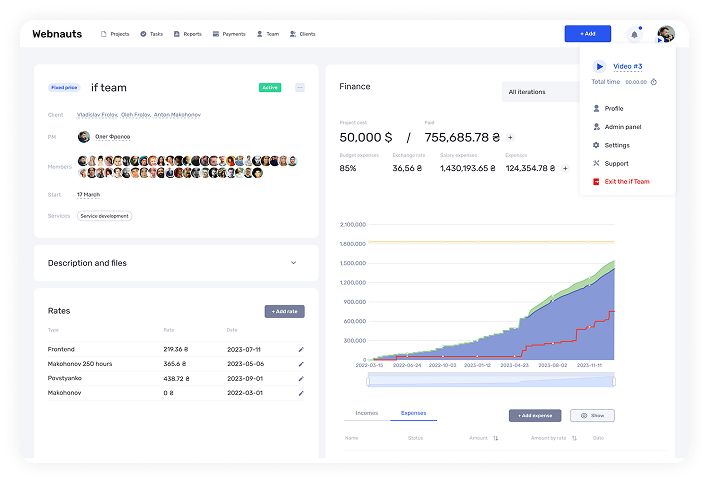Screen dimensions: 709x483
Task: Edit the Makohonov 0 rate
Action: [x=301, y=393]
